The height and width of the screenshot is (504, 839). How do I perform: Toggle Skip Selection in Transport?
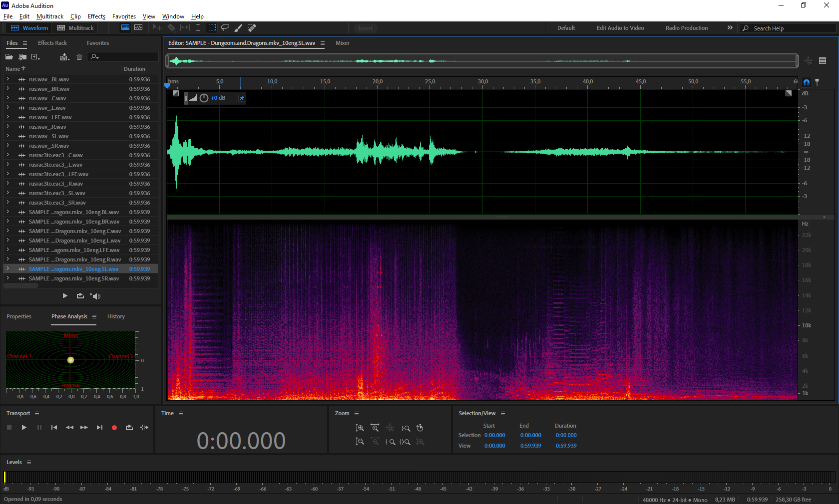pyautogui.click(x=144, y=428)
